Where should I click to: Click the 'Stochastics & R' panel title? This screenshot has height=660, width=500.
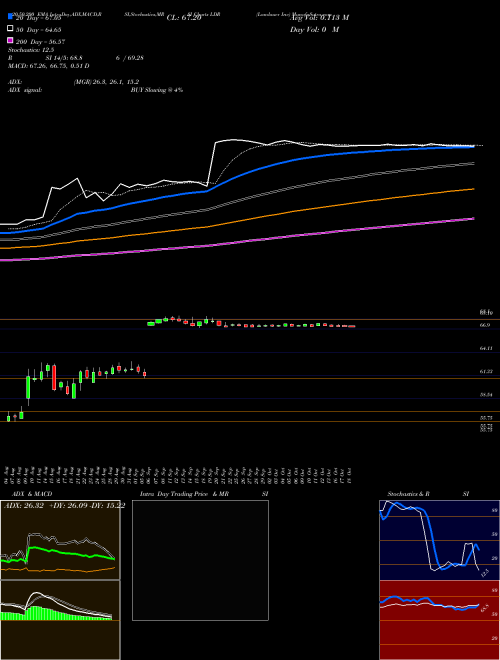tap(408, 494)
